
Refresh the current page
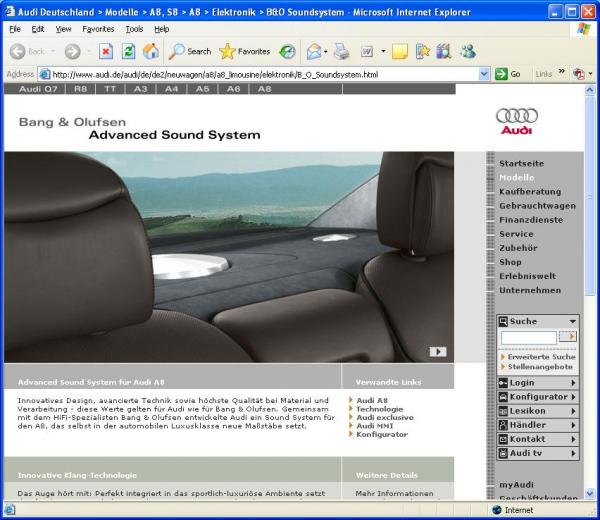[128, 51]
